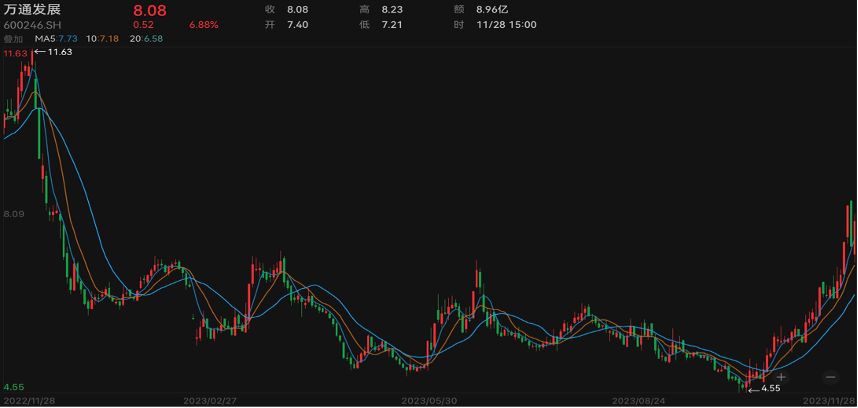858x408 pixels.
Task: Zoom in chart with plus button
Action: (x=781, y=377)
